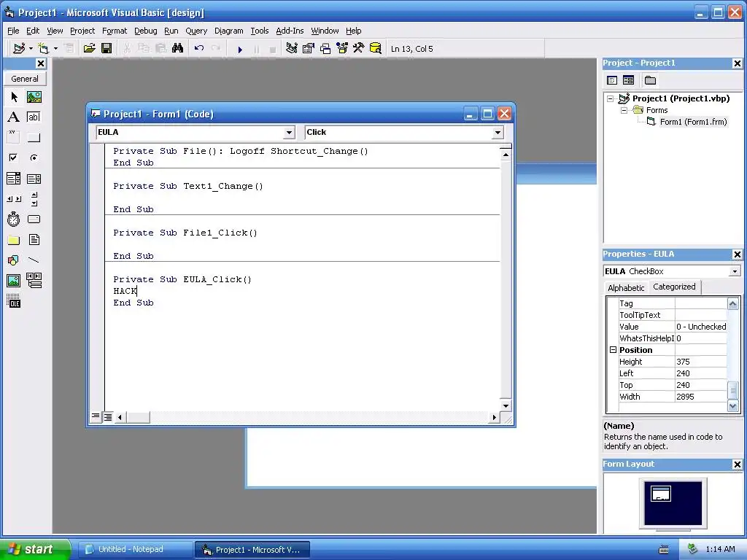Toggle Folders in the Project panel
The width and height of the screenshot is (747, 560).
point(650,80)
